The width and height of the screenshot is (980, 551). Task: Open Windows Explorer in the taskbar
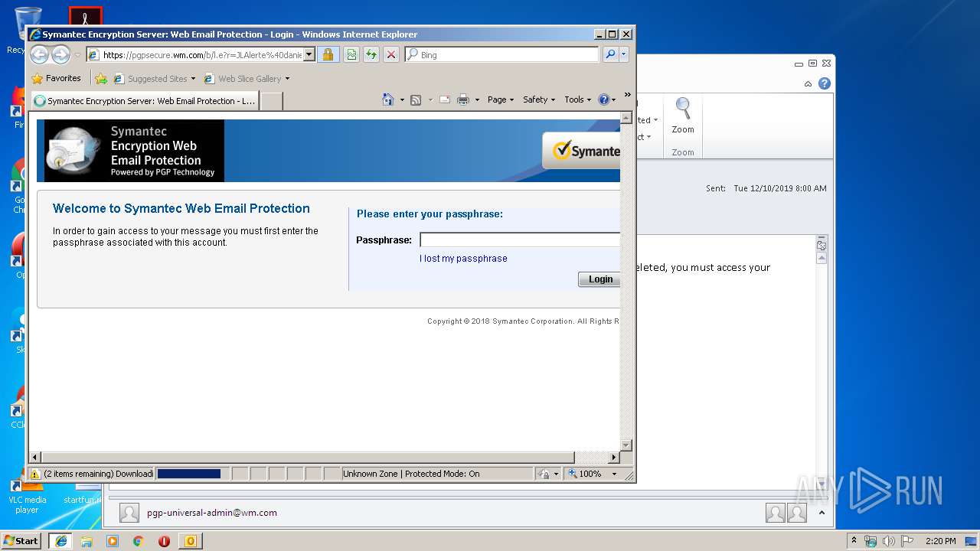coord(87,541)
